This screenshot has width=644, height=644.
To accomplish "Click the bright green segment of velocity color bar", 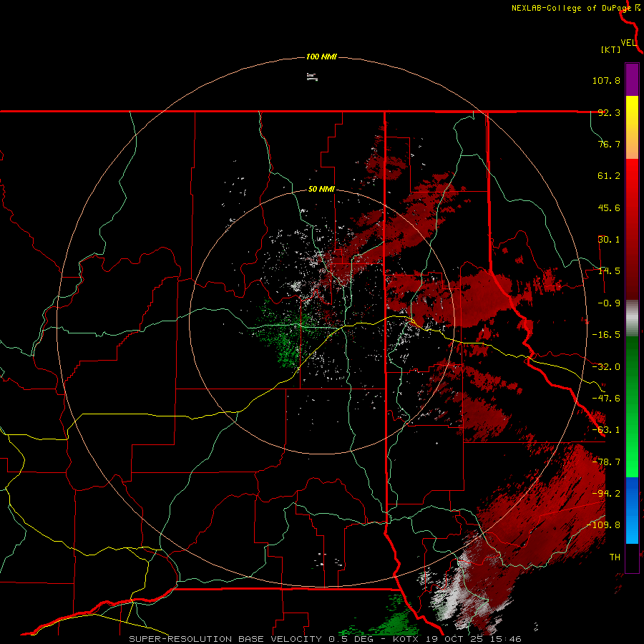I will [x=632, y=406].
